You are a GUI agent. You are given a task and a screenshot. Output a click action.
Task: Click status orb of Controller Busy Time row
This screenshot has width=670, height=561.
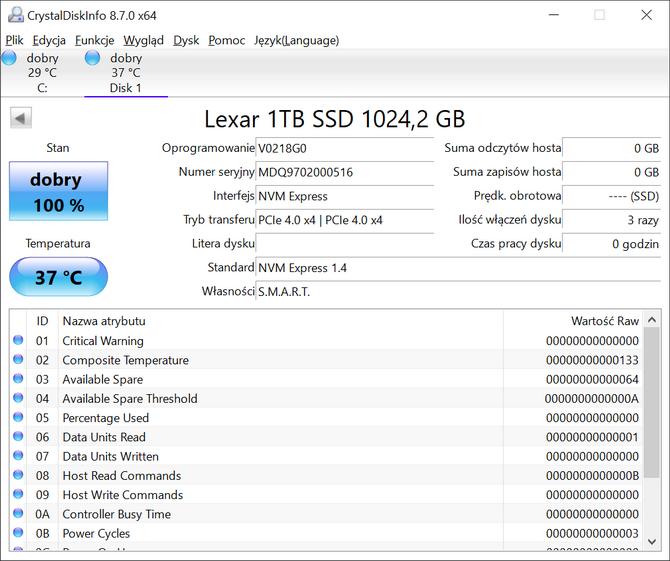(18, 513)
